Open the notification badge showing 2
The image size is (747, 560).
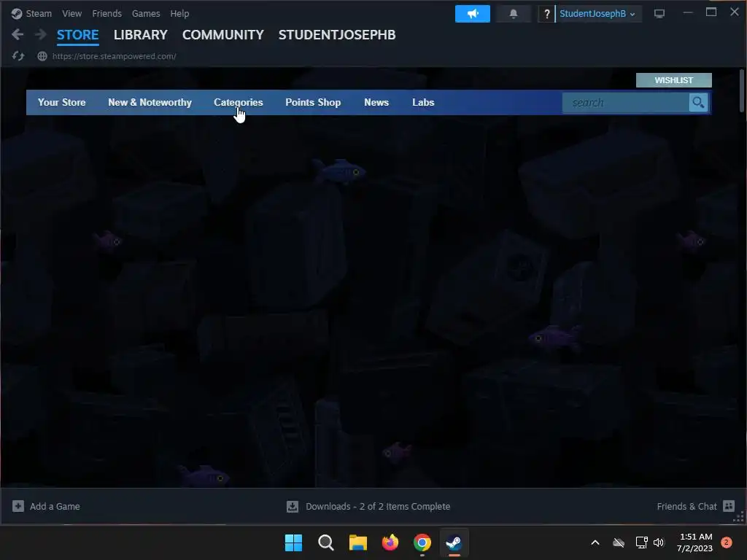pyautogui.click(x=727, y=542)
